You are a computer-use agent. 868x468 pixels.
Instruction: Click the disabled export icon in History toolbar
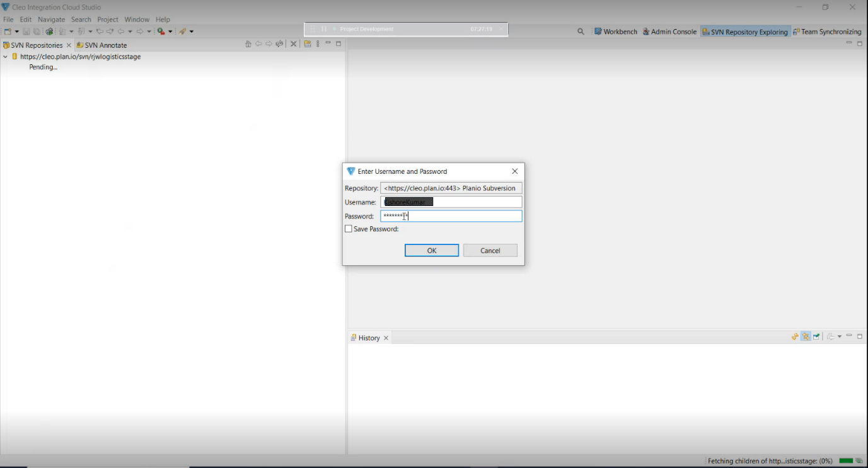click(x=831, y=337)
